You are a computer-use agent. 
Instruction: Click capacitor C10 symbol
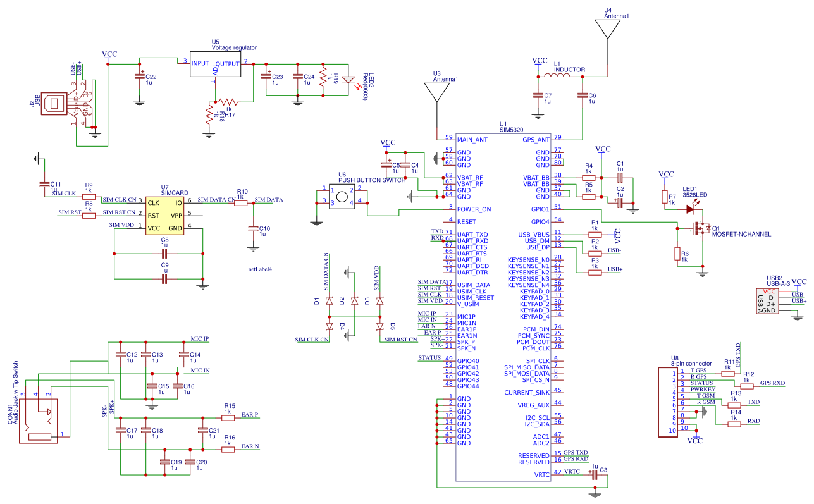coord(254,228)
